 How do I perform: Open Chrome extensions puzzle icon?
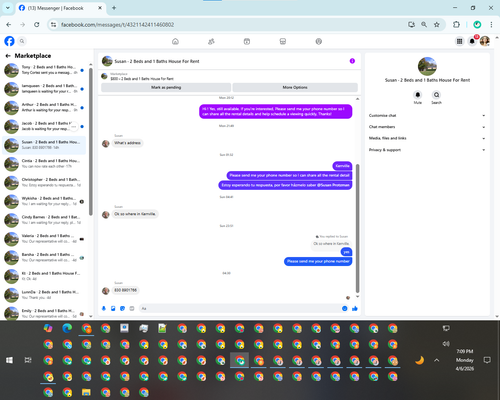click(456, 24)
